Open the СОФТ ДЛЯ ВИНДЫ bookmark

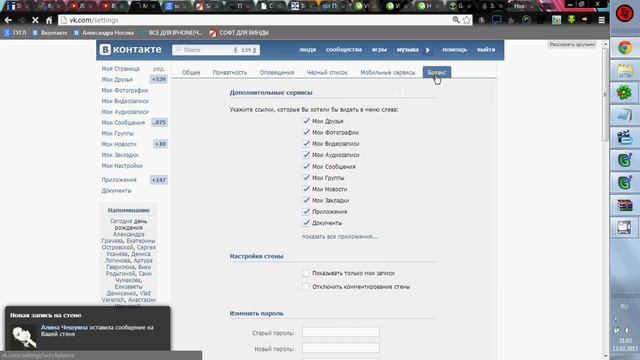coord(239,33)
